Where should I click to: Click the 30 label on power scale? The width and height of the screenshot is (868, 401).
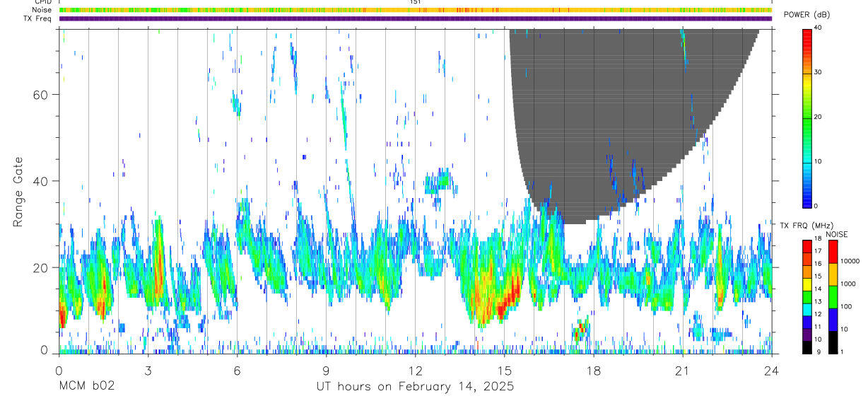(819, 72)
